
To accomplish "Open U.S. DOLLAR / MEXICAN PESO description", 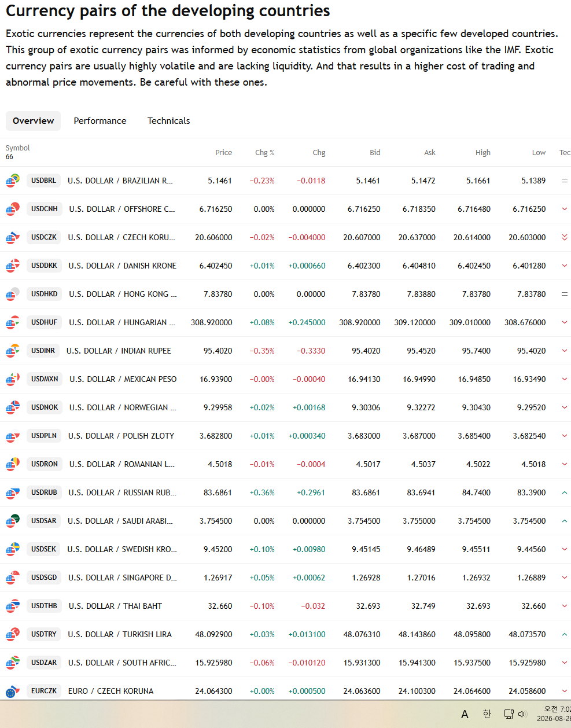I will 123,379.
